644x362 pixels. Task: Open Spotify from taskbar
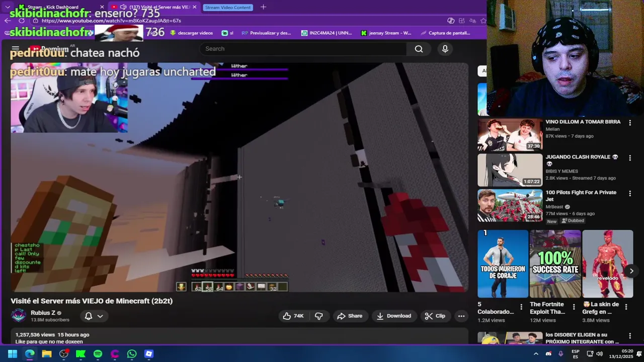click(98, 354)
